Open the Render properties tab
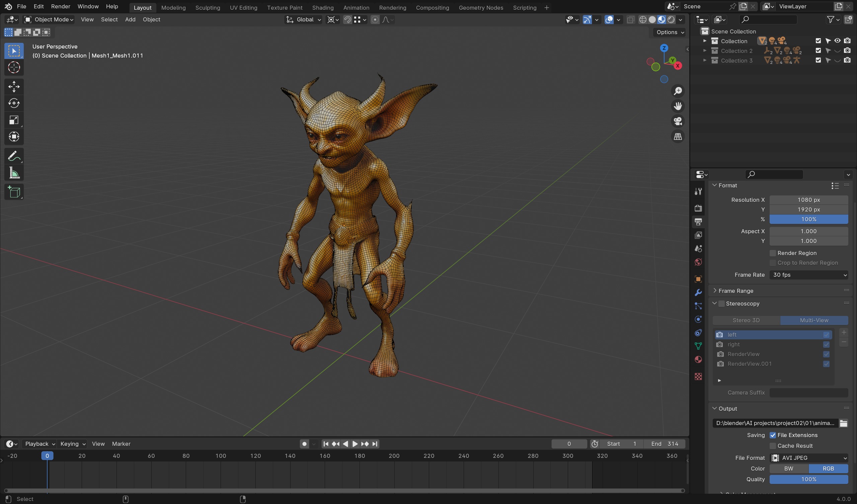 [698, 208]
